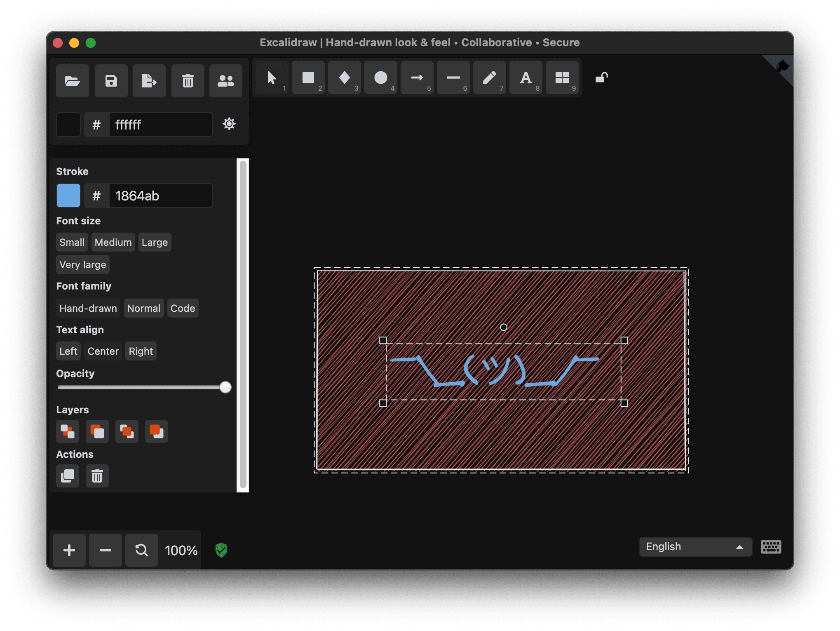The image size is (840, 631).
Task: Select the Diamond shape tool
Action: click(x=345, y=79)
